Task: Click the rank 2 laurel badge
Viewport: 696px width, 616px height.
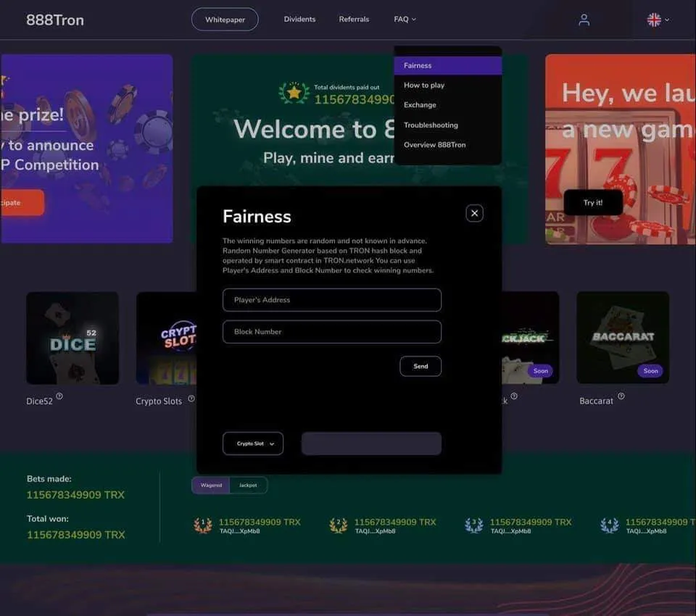Action: pos(339,525)
